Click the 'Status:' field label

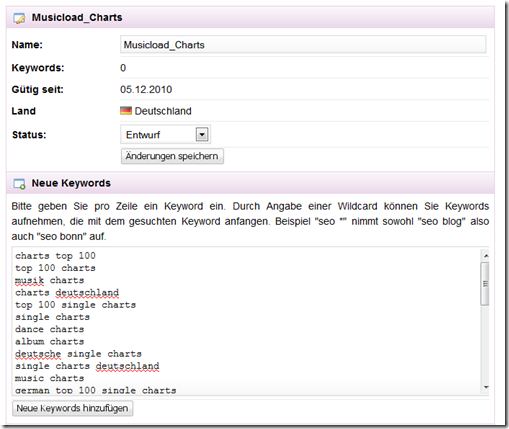(29, 135)
